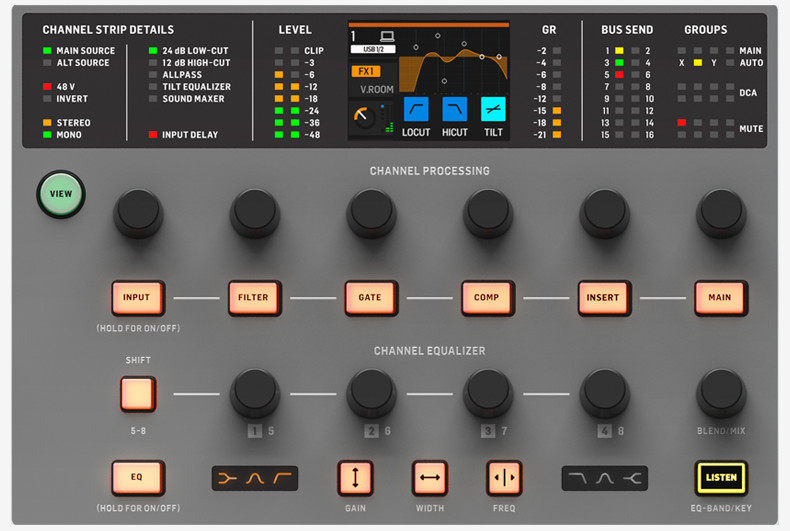Screen dimensions: 790x531
Task: Click the FX1 label on display
Action: (x=366, y=71)
